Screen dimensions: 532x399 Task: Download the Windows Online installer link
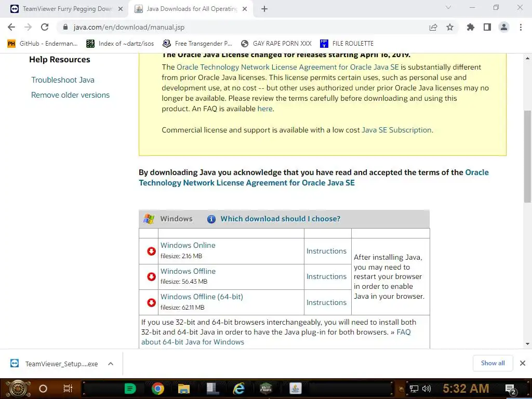pyautogui.click(x=188, y=245)
